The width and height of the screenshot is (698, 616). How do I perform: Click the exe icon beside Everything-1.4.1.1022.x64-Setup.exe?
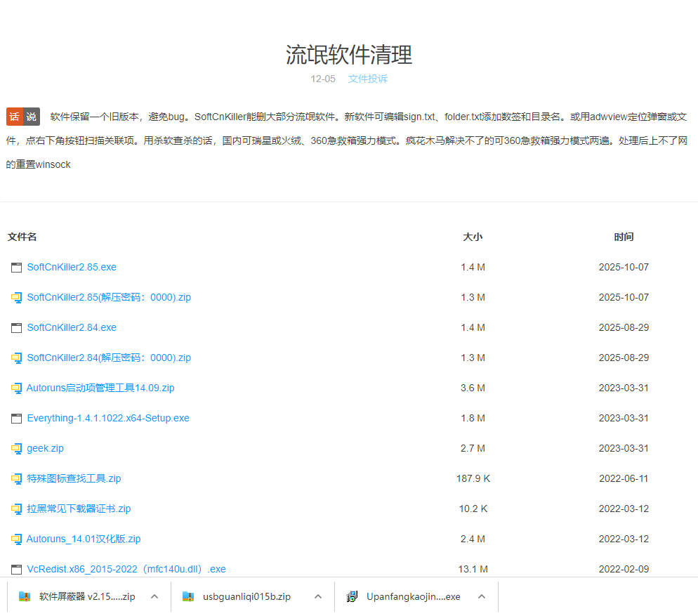click(x=16, y=418)
